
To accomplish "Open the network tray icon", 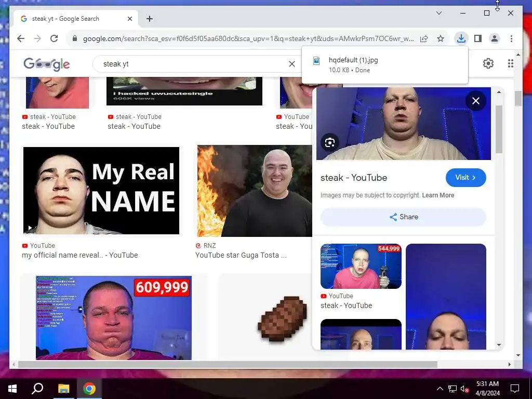I will [453, 389].
